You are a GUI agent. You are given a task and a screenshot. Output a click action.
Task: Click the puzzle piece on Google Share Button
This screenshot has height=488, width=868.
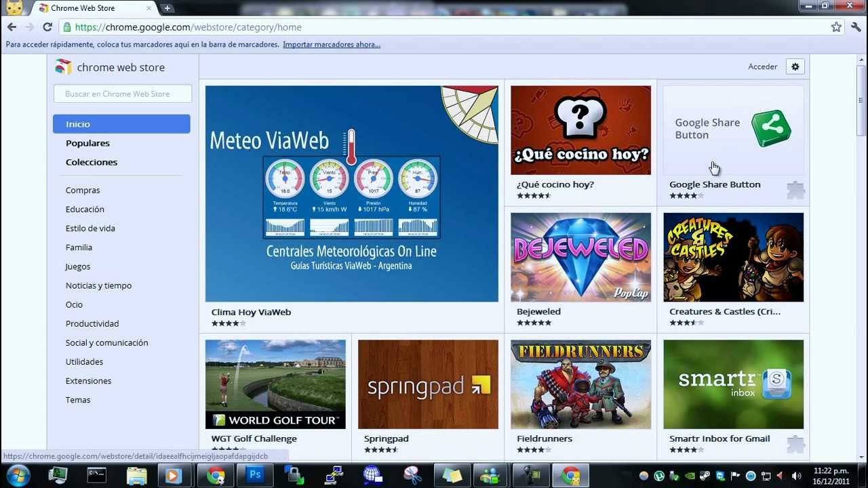coord(795,190)
